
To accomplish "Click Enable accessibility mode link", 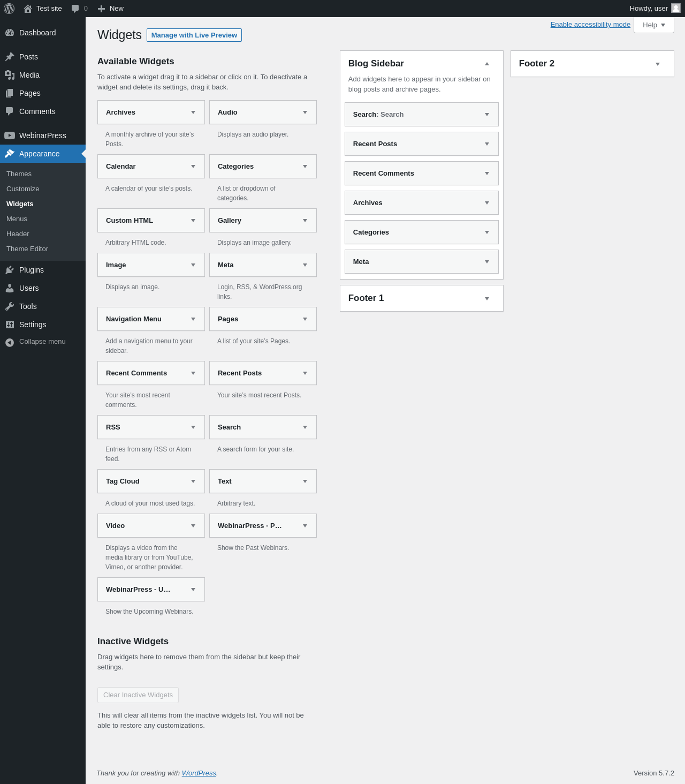I will 590,25.
